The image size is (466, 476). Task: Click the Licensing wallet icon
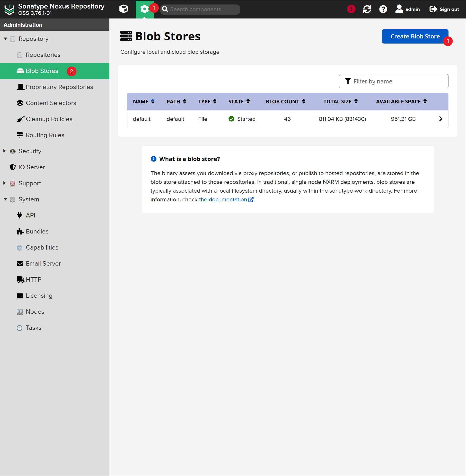[x=20, y=296]
